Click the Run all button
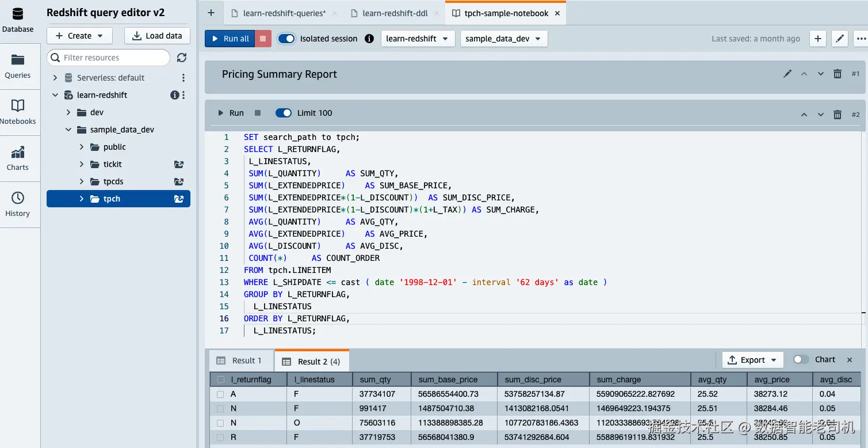The width and height of the screenshot is (868, 448). pyautogui.click(x=230, y=39)
